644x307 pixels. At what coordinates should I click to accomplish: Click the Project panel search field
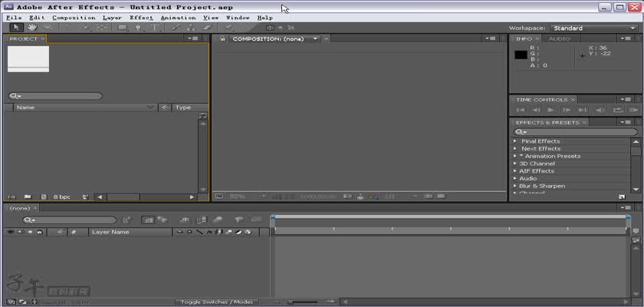click(x=55, y=96)
